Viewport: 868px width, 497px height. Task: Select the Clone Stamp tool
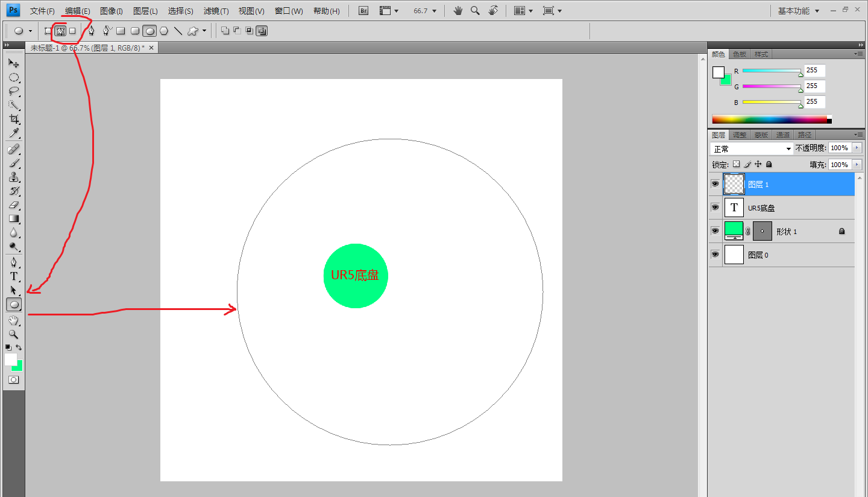tap(14, 177)
